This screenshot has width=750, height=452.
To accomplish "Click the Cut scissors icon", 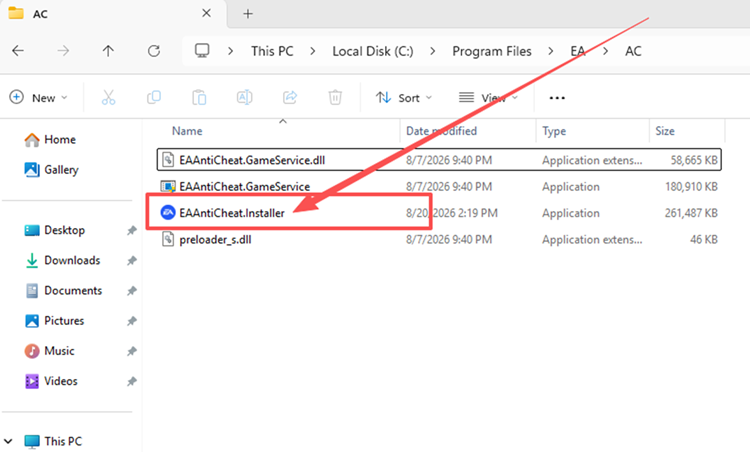I will [109, 98].
